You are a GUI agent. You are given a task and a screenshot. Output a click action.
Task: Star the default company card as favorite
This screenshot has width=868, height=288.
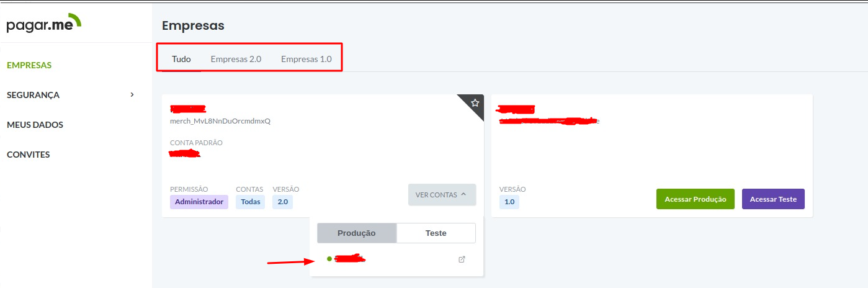475,103
